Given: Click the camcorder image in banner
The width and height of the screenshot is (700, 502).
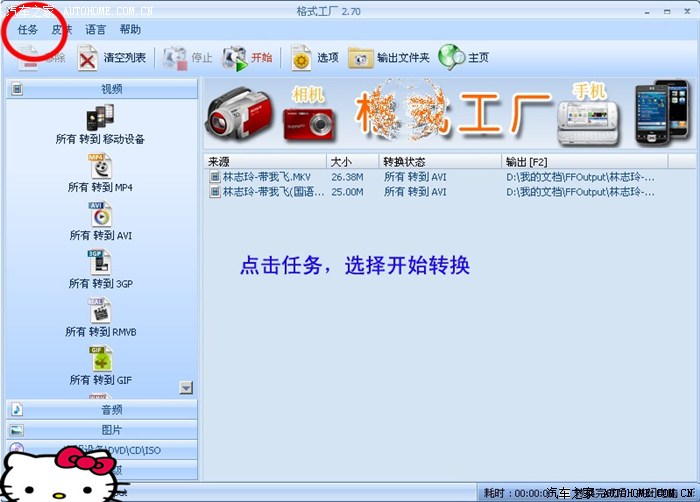Looking at the screenshot, I should pyautogui.click(x=239, y=114).
